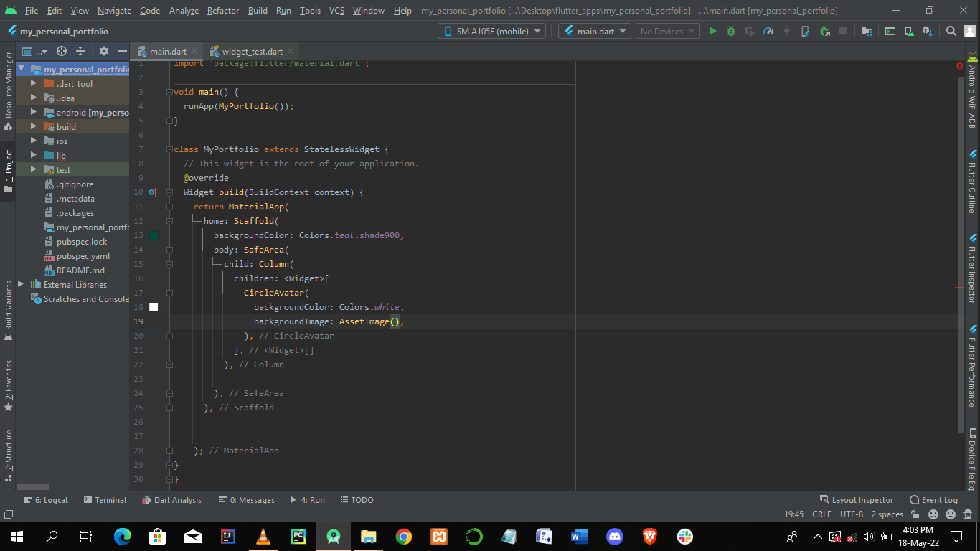Open the Terminal panel
Screen dimensions: 980x551
pyautogui.click(x=105, y=500)
